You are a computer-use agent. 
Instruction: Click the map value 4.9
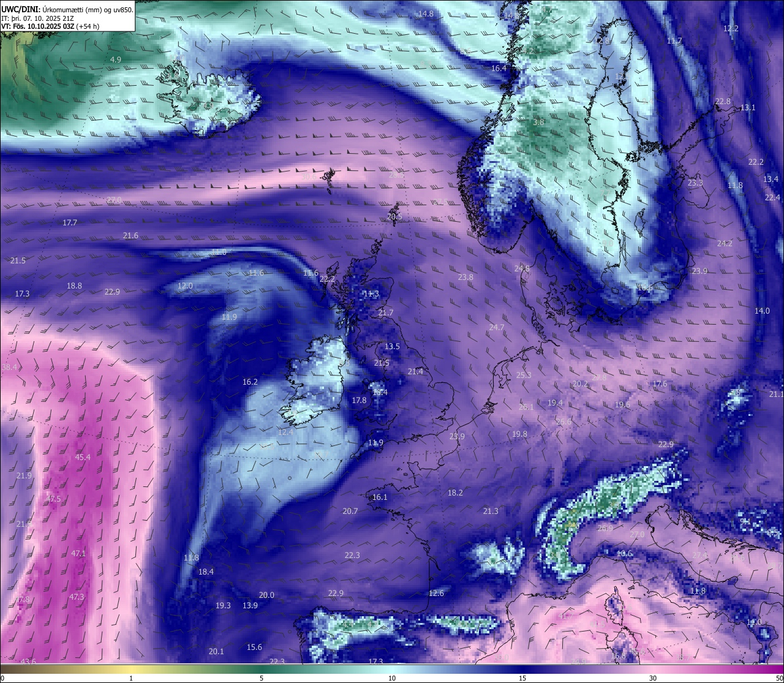pos(116,59)
